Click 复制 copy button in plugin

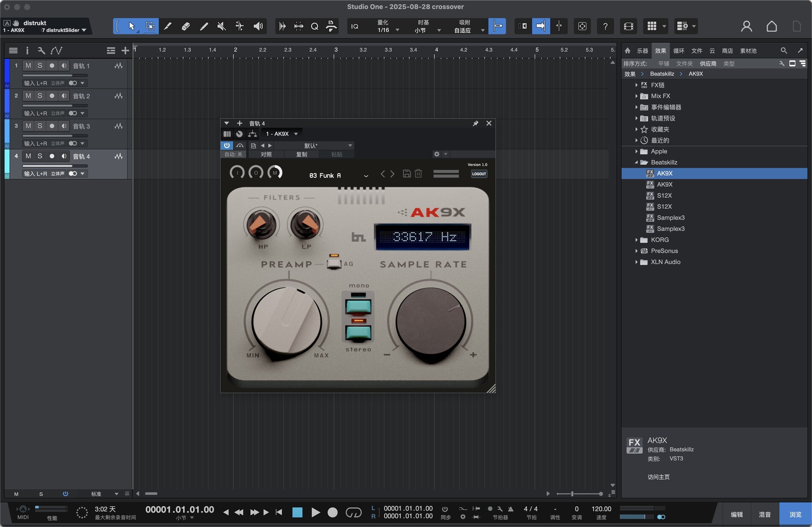tap(302, 154)
